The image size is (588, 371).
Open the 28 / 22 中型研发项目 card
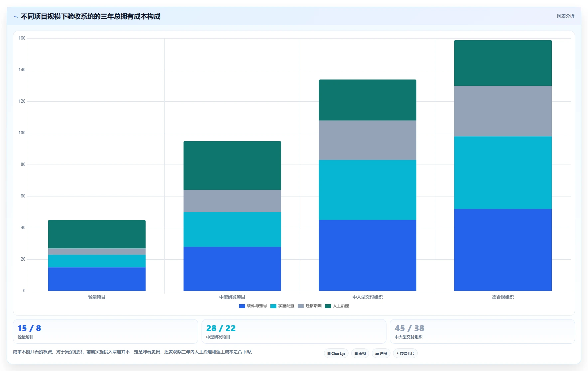294,331
